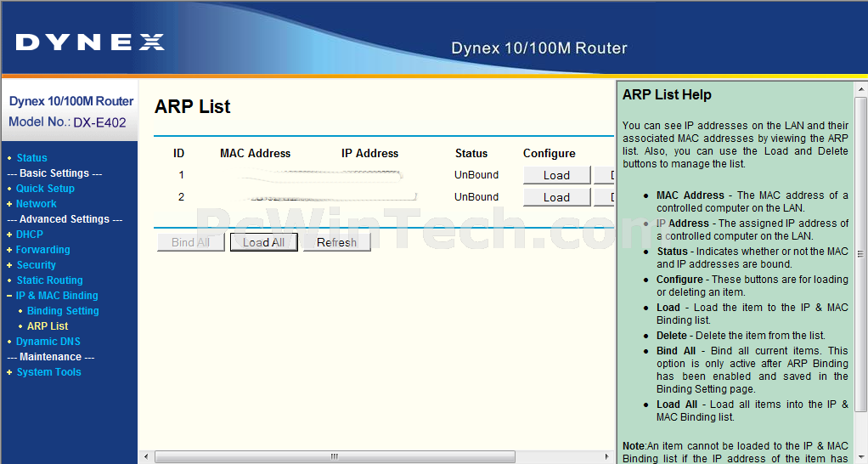Screen dimensions: 868x464
Task: Click the Configure column header
Action: pyautogui.click(x=550, y=153)
